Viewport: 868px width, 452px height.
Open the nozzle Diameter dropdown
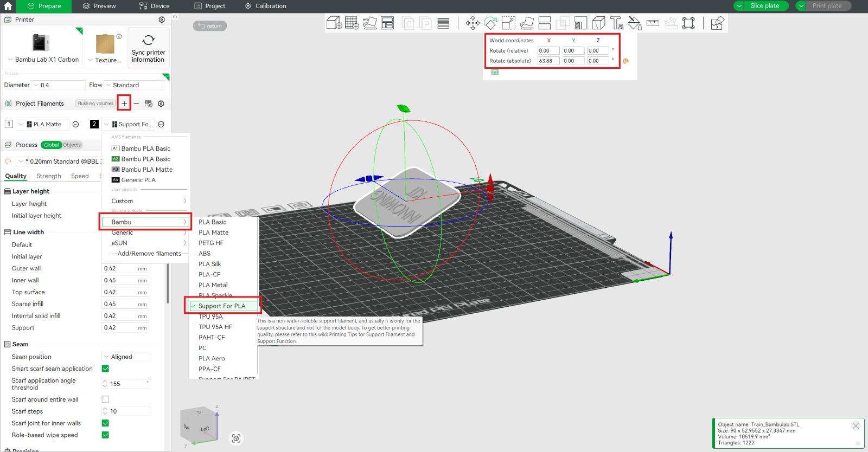(59, 85)
